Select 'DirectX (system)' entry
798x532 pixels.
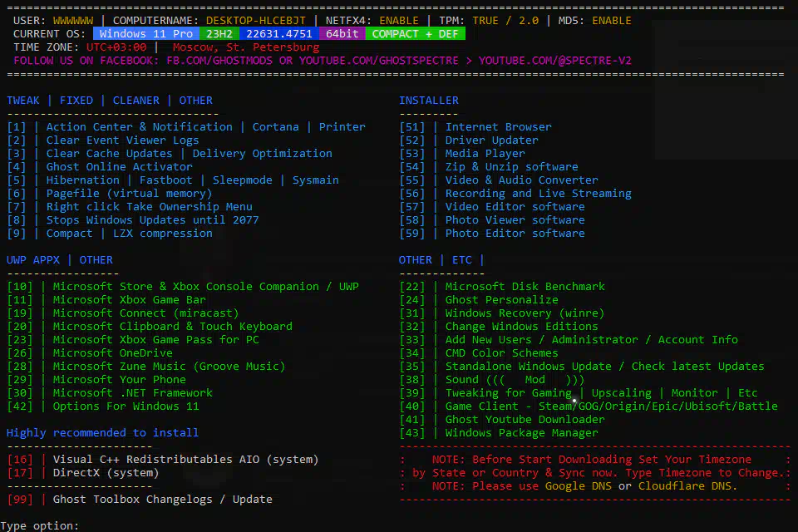[x=83, y=472]
